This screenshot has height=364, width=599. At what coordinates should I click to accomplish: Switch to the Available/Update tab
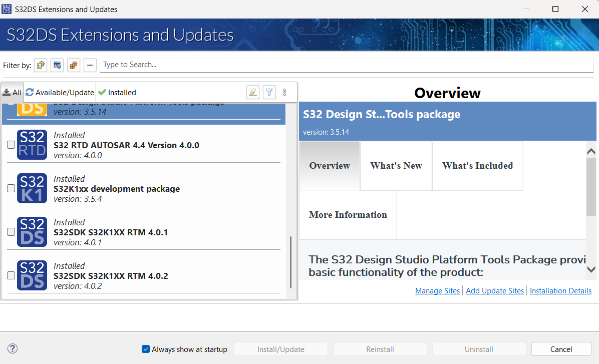click(60, 92)
